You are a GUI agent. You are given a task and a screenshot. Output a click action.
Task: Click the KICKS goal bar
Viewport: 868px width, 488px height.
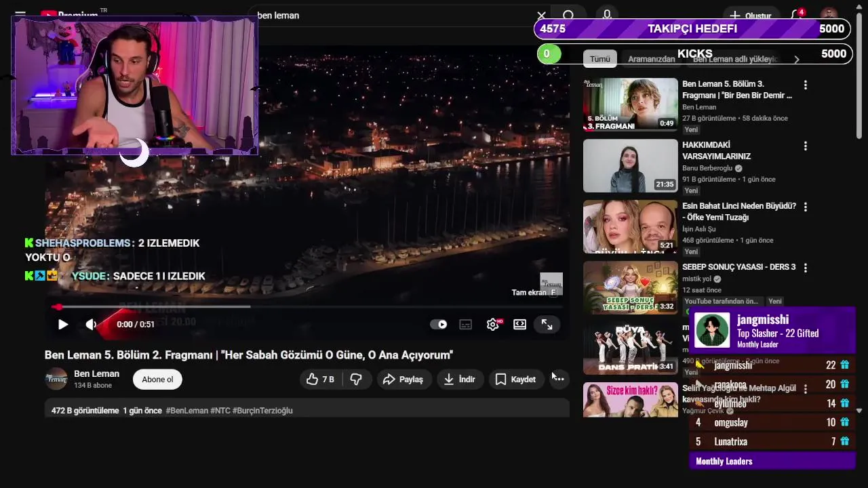694,54
